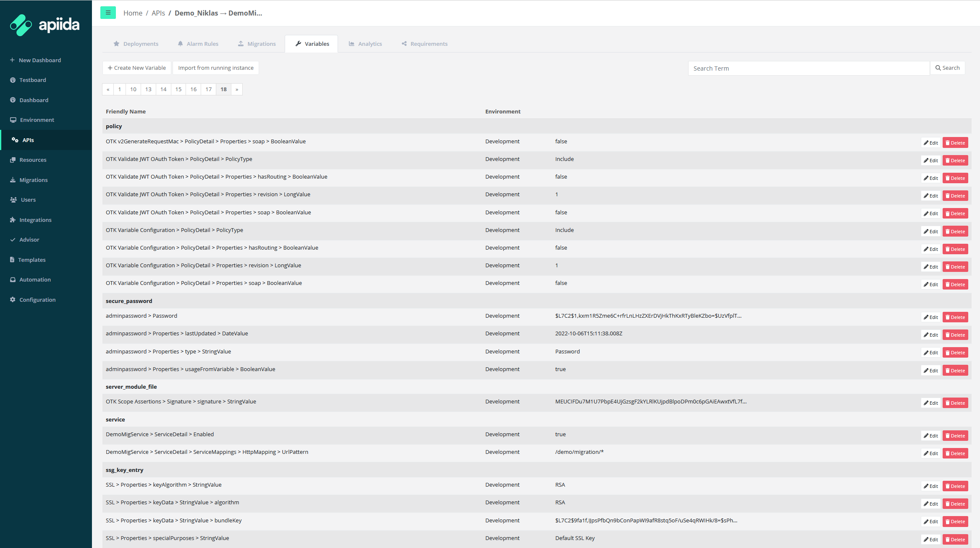
Task: Open Users section in the sidebar
Action: (x=28, y=200)
